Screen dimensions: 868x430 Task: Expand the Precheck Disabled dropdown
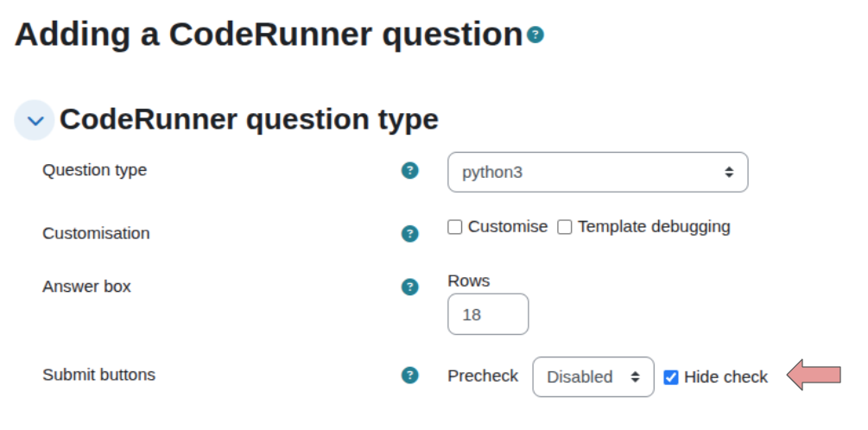593,377
